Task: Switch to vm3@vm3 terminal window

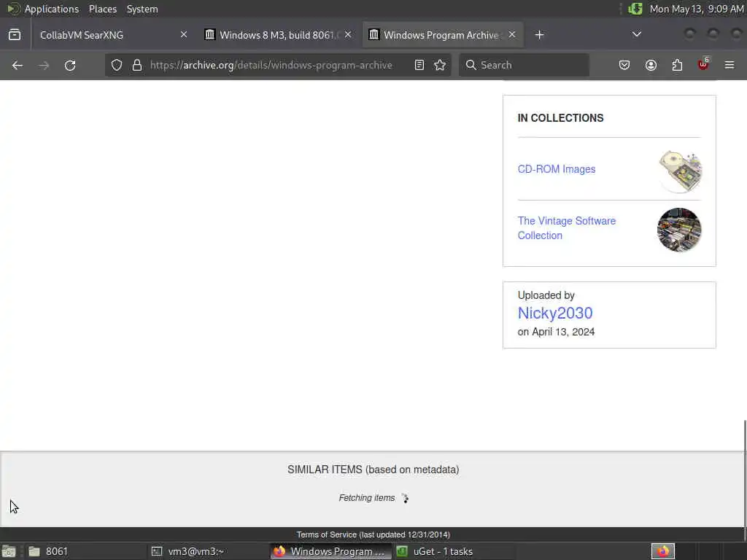Action: (x=207, y=551)
